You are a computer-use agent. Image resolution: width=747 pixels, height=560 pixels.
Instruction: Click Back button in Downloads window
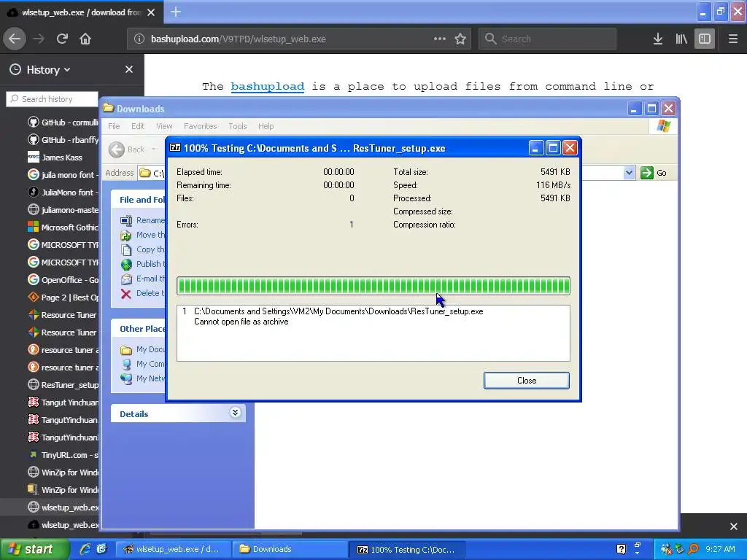coord(126,149)
